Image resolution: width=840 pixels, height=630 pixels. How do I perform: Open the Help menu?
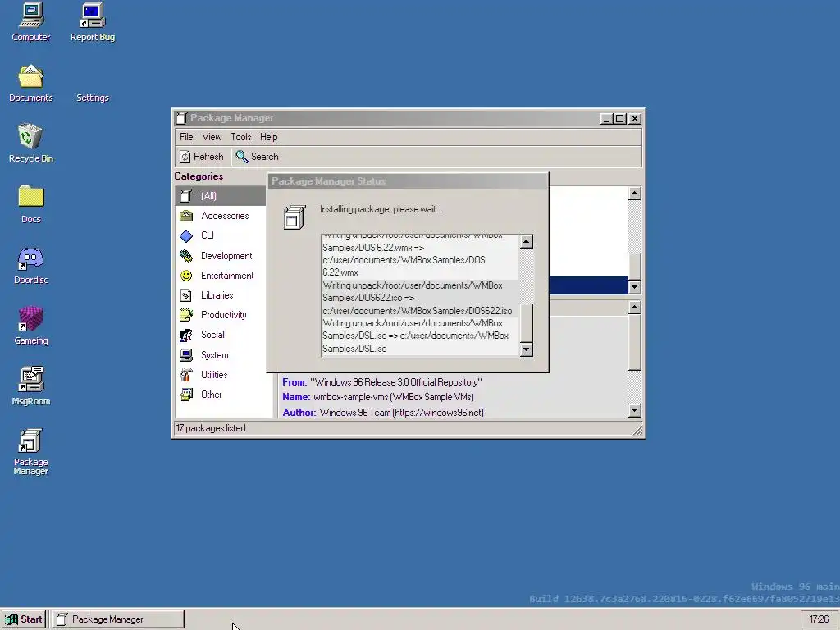pyautogui.click(x=268, y=137)
